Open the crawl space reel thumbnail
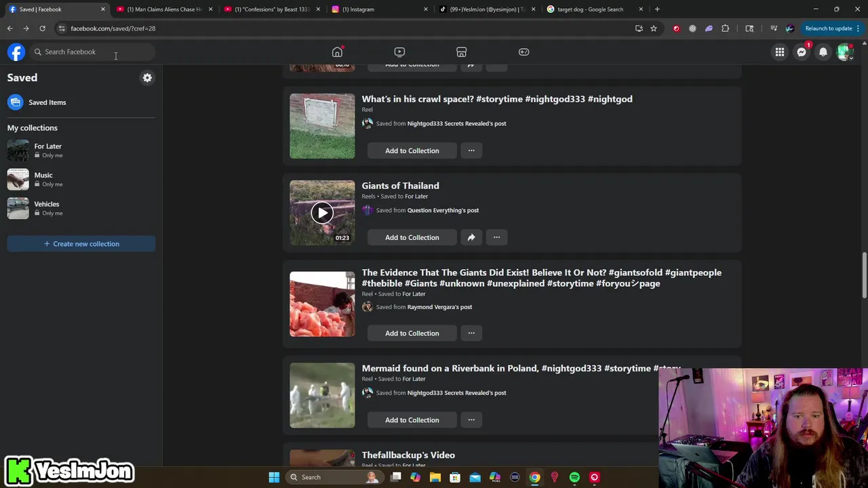Image resolution: width=868 pixels, height=488 pixels. click(322, 126)
